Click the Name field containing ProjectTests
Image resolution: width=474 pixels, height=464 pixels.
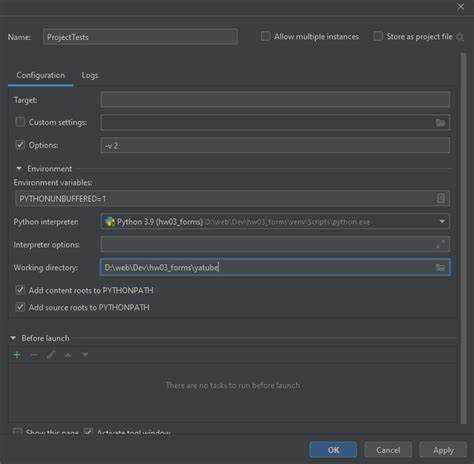[x=140, y=37]
